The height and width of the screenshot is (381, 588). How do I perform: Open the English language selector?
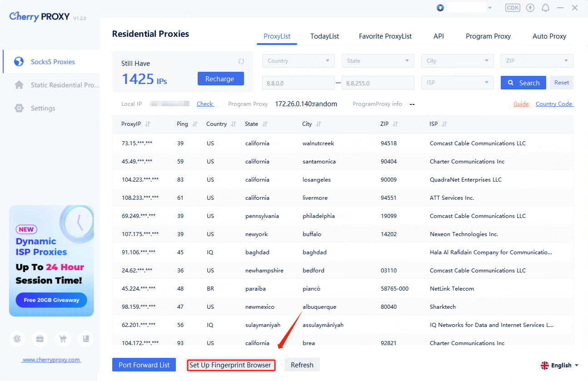[559, 365]
